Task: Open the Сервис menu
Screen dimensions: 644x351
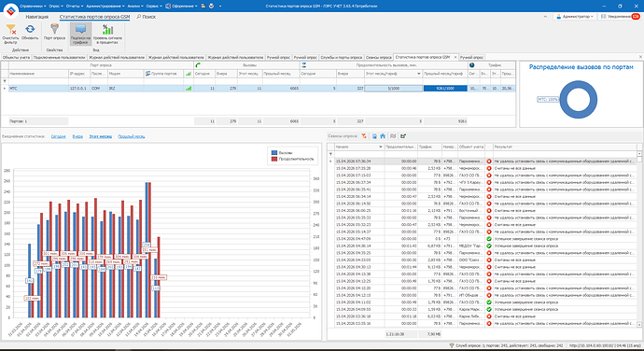Action: click(x=154, y=7)
